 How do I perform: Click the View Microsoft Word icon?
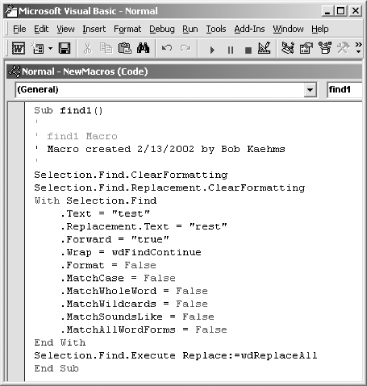pyautogui.click(x=18, y=49)
